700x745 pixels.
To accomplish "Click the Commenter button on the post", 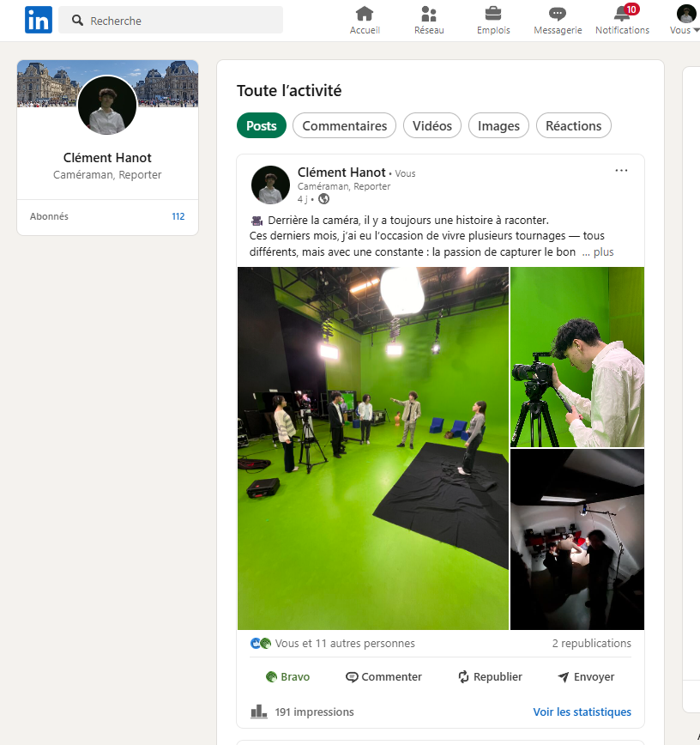I will coord(383,677).
